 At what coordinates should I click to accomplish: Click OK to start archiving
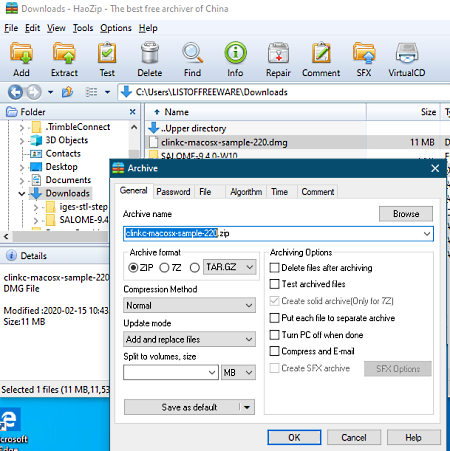[x=294, y=437]
